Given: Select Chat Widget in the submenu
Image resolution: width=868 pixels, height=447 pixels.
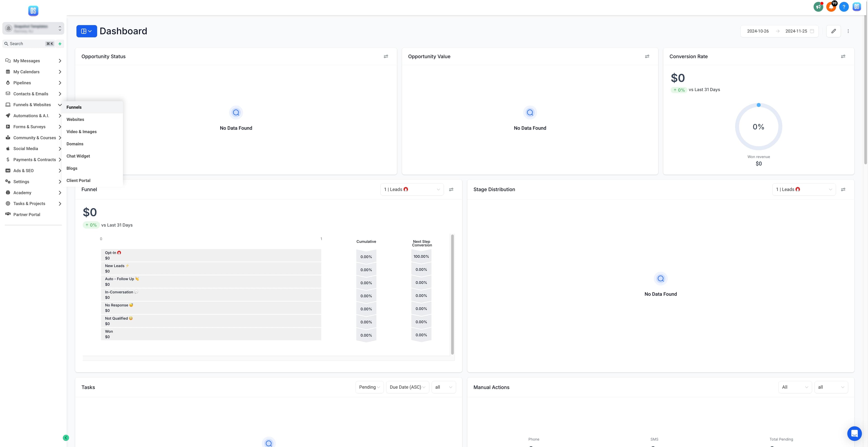Looking at the screenshot, I should [92, 156].
